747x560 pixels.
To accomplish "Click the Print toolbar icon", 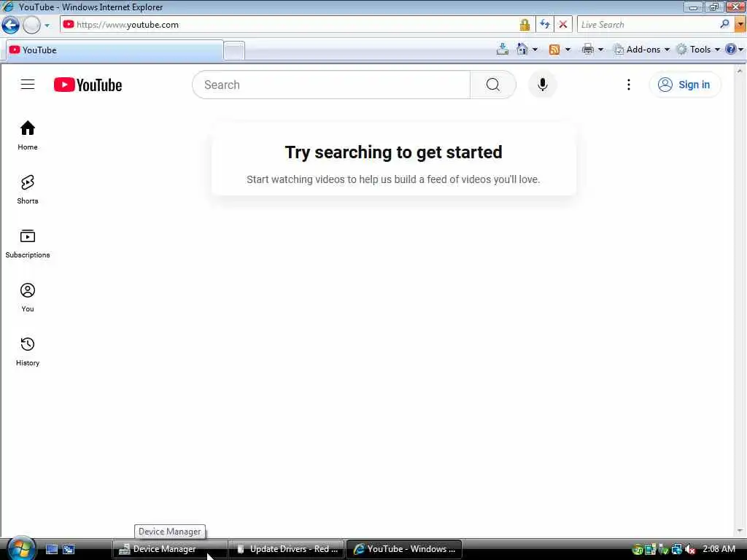I will pos(588,49).
